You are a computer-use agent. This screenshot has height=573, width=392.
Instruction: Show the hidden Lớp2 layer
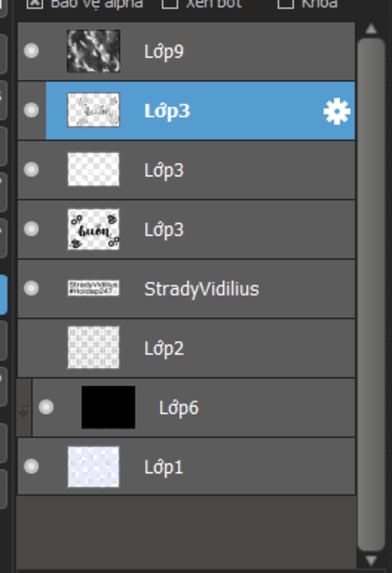point(31,348)
